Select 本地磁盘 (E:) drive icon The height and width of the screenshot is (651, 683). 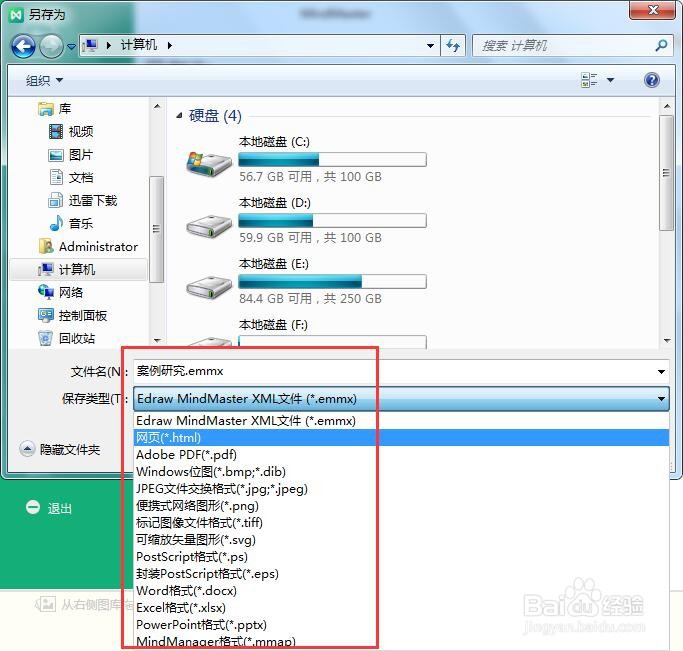pyautogui.click(x=209, y=286)
